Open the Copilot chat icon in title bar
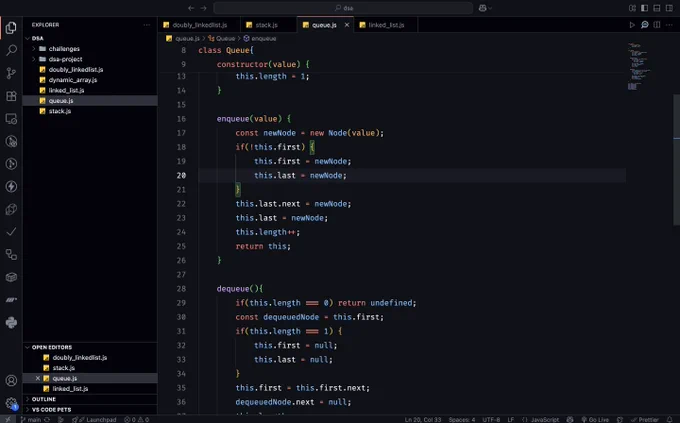This screenshot has height=423, width=680. click(482, 8)
